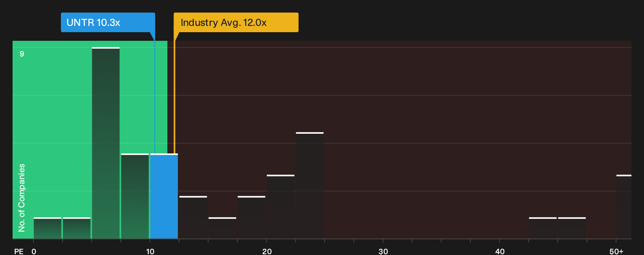
Task: Click the tallest bar reaching 9 companies
Action: (x=106, y=143)
